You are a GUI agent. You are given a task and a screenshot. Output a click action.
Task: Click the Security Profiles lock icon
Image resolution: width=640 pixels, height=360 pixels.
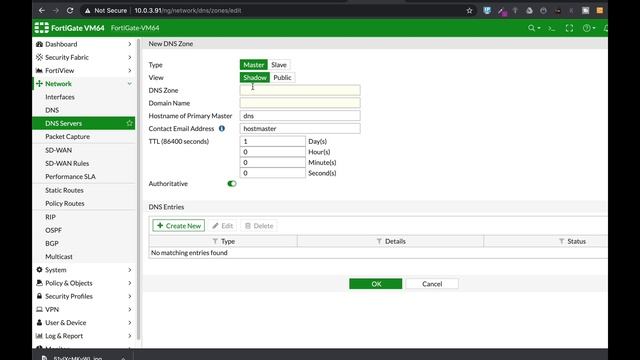click(x=39, y=296)
